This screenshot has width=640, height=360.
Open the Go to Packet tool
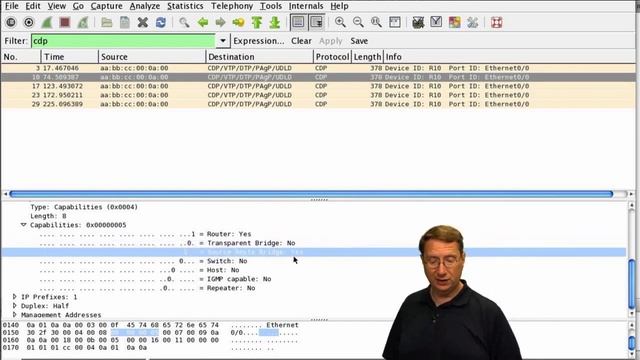pos(238,22)
